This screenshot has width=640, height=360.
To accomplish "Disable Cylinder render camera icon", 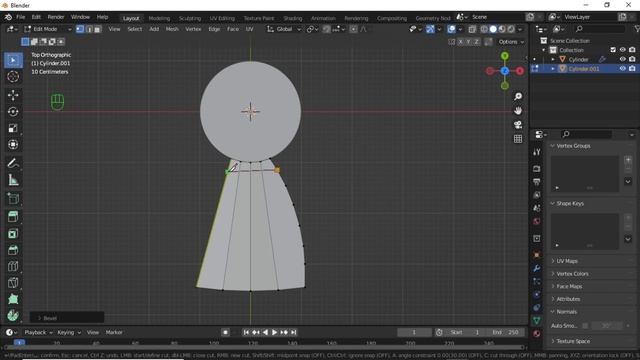I will [x=632, y=59].
